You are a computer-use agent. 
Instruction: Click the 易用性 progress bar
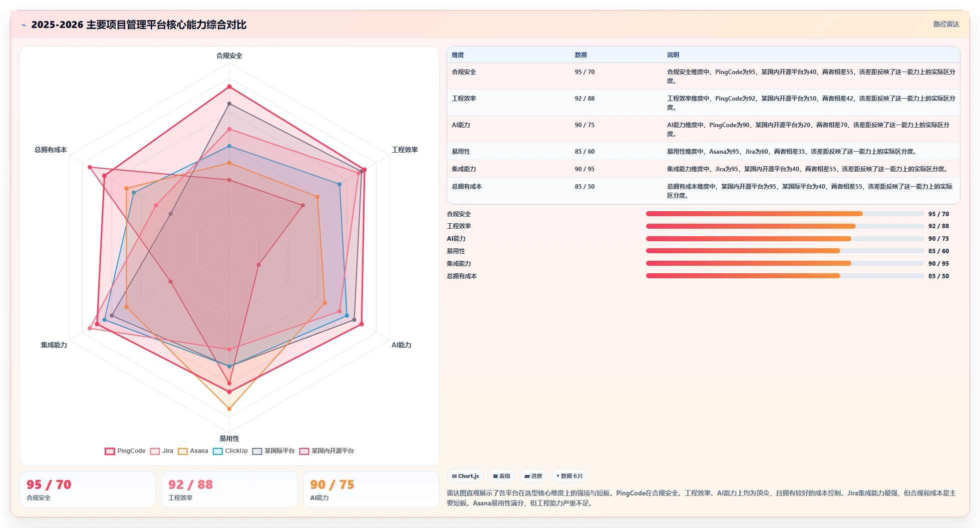coord(785,251)
